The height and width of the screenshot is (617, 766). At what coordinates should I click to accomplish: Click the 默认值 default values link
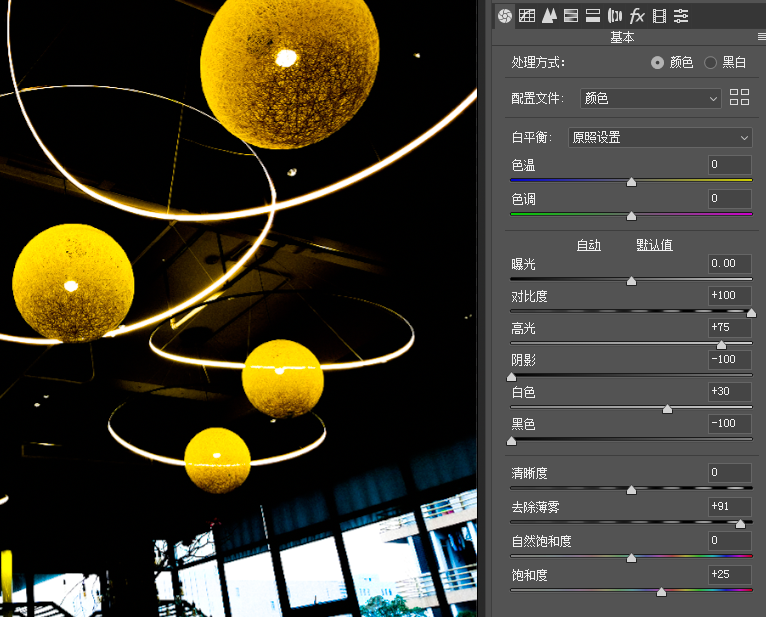point(654,245)
